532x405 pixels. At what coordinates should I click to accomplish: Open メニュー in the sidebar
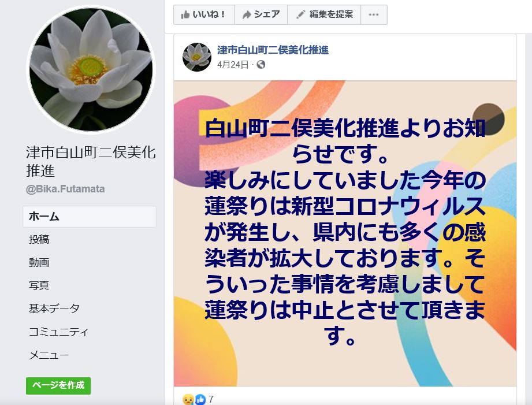tap(49, 355)
